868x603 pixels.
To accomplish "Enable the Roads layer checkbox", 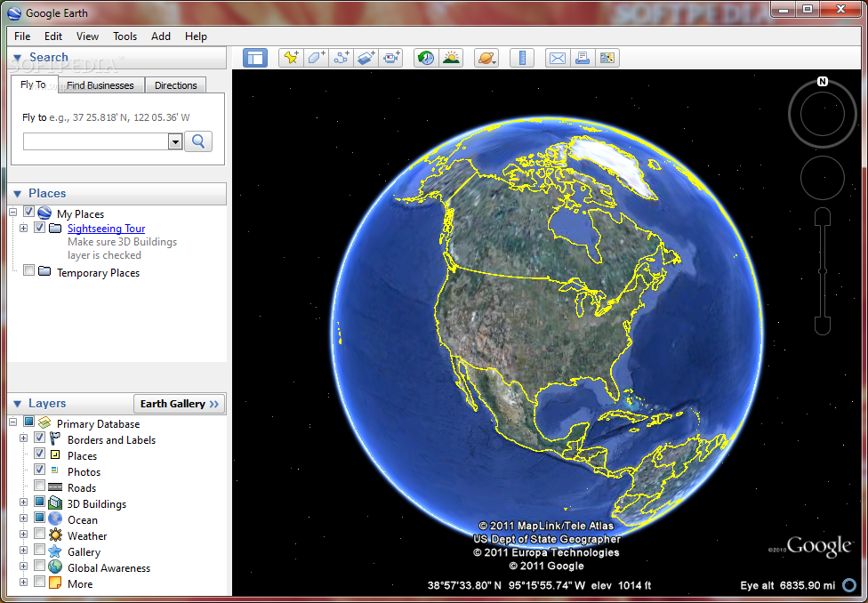I will coord(39,486).
